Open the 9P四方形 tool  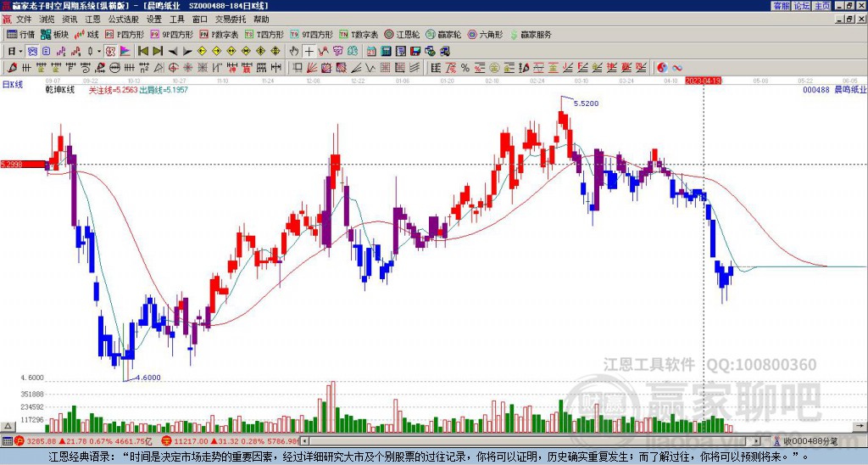coord(171,34)
